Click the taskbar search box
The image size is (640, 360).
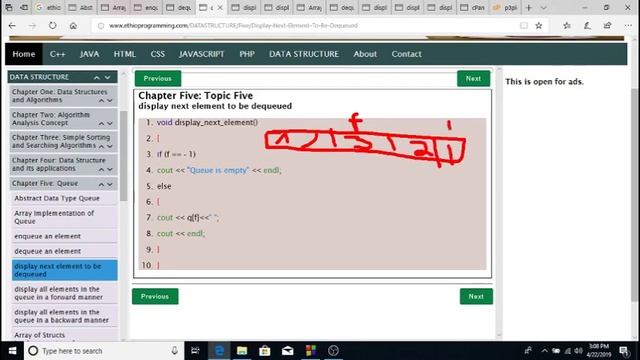[104, 351]
